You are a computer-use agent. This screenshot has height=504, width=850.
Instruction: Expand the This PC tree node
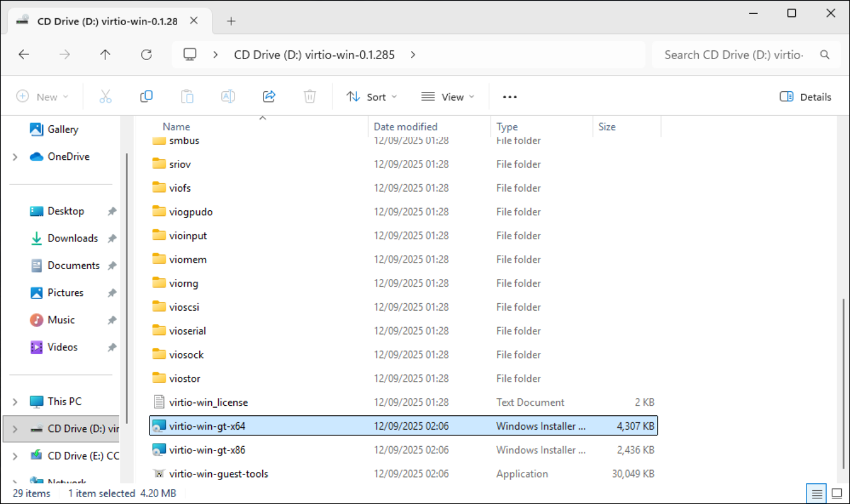pyautogui.click(x=15, y=401)
